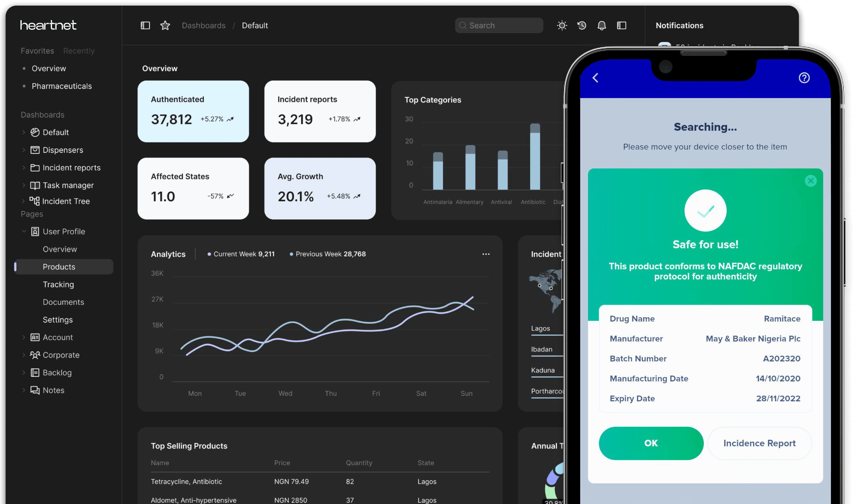856x504 pixels.
Task: Tap the help question mark icon
Action: [804, 78]
